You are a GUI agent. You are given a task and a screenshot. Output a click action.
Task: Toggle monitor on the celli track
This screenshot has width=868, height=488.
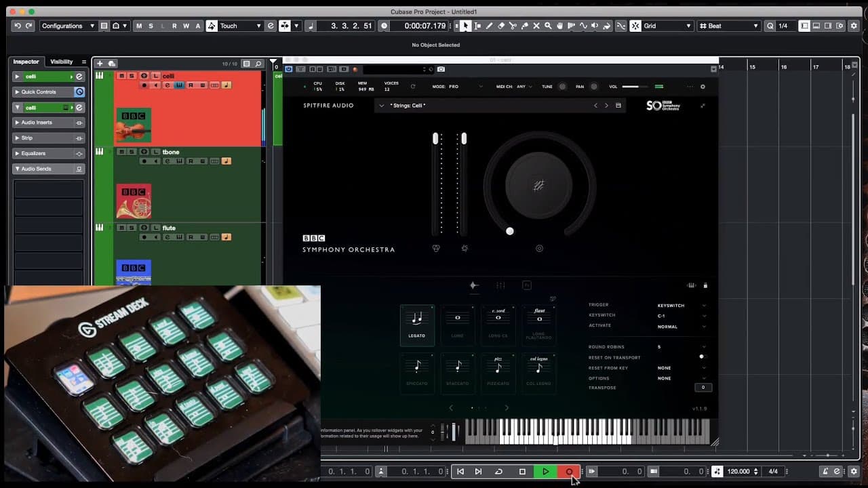[x=156, y=85]
